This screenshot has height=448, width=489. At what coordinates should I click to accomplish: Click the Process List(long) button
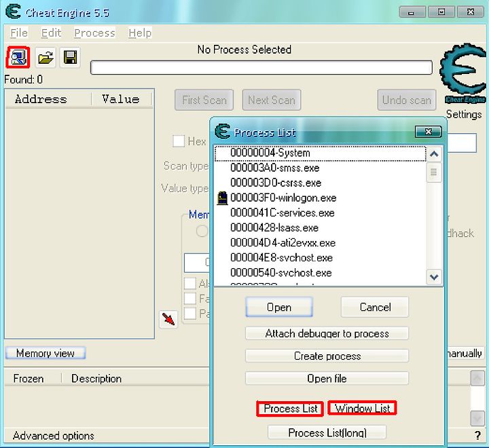[327, 432]
